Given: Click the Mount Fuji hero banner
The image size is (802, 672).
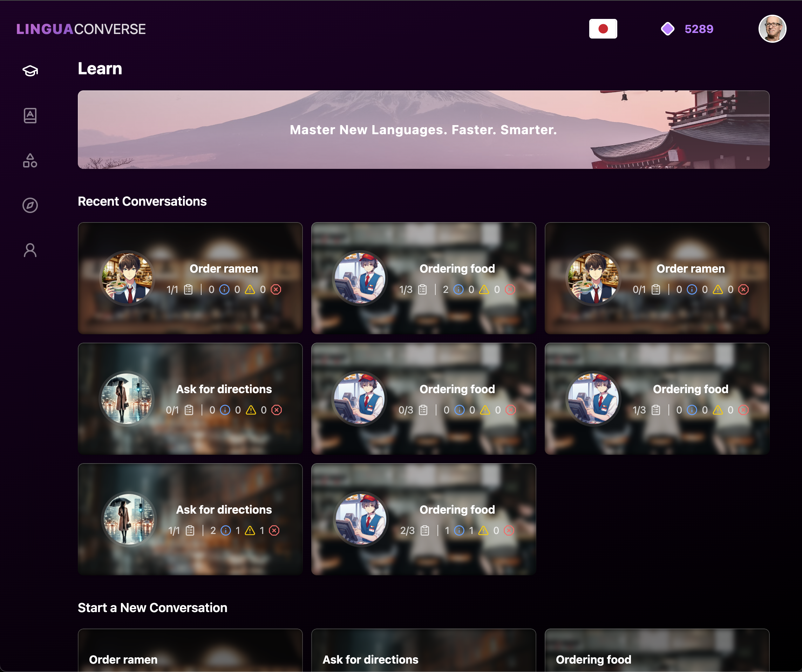Looking at the screenshot, I should coord(423,130).
